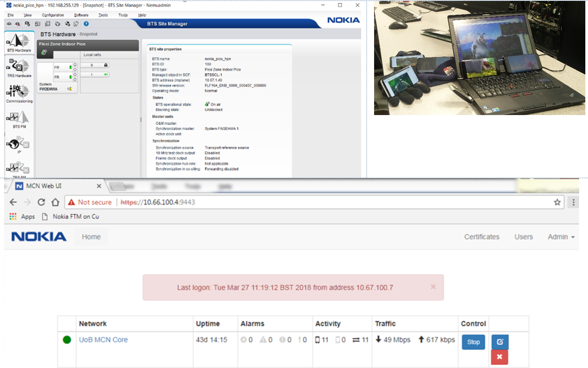The height and width of the screenshot is (368, 588).
Task: Click the Network column header
Action: tap(93, 324)
